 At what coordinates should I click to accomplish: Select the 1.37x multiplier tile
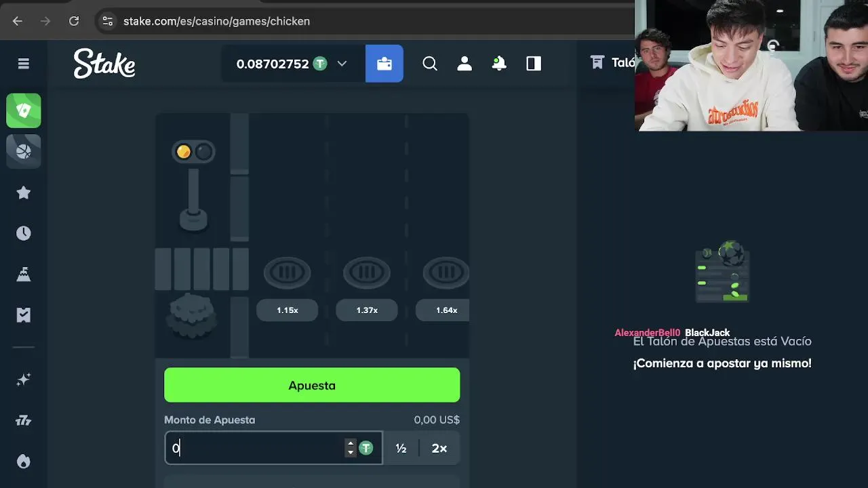pyautogui.click(x=367, y=310)
